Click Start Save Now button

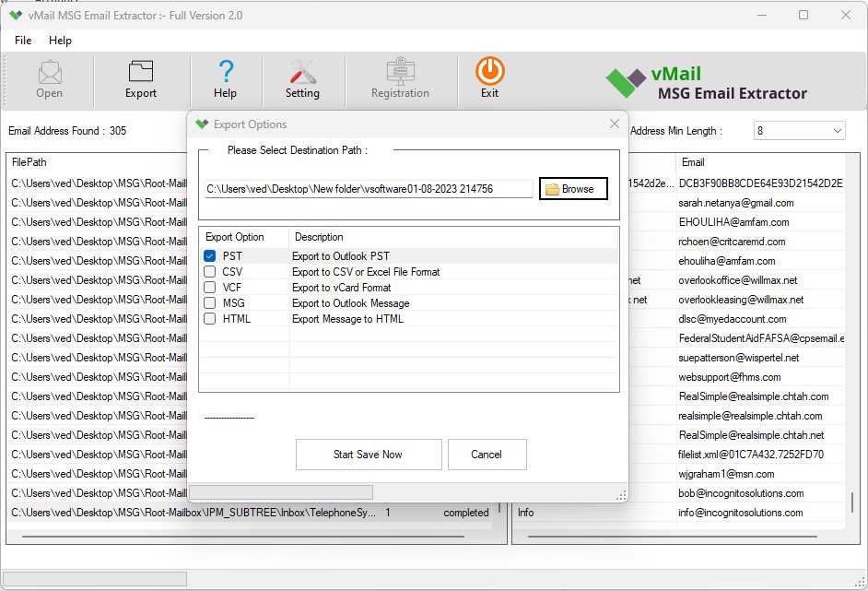[369, 455]
